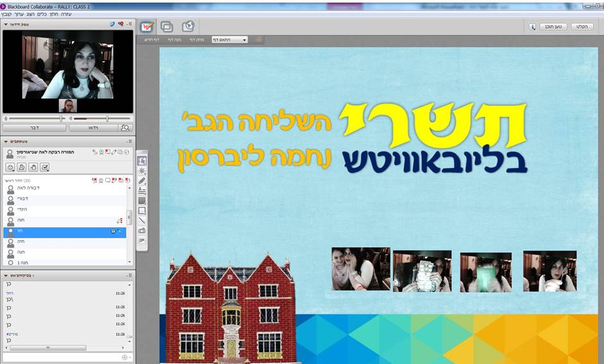Open the participants panel options menu
This screenshot has height=364, width=604.
(130, 141)
